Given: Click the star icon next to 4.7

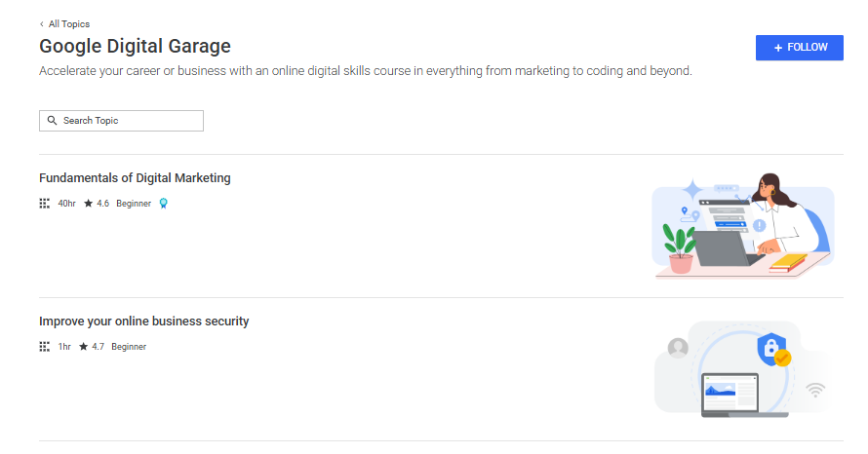Looking at the screenshot, I should click(83, 346).
